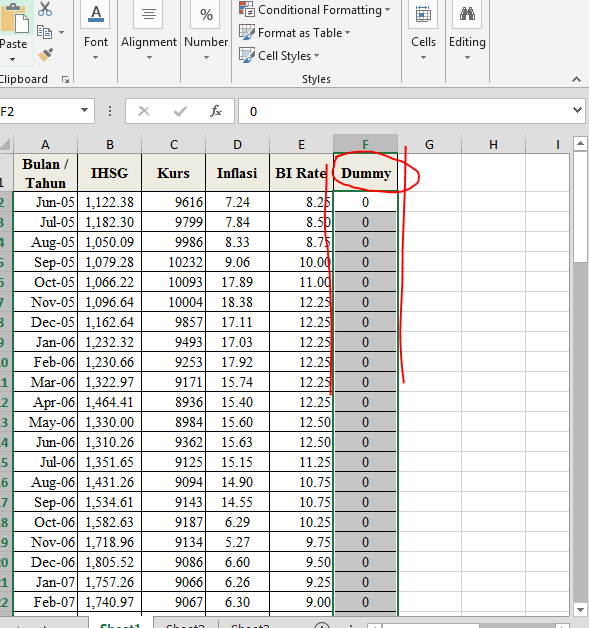Open the Editing group binoculars button
Screen dimensions: 589x628
[x=467, y=31]
